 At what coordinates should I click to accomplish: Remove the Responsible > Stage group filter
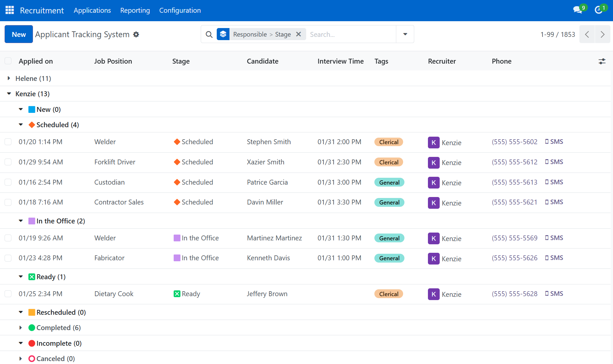(298, 34)
